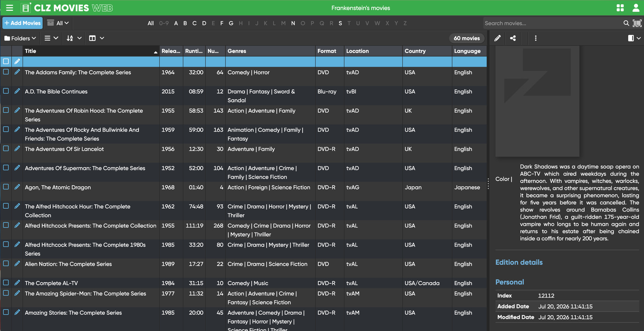644x331 pixels.
Task: Filter movies starting with A
Action: point(176,23)
